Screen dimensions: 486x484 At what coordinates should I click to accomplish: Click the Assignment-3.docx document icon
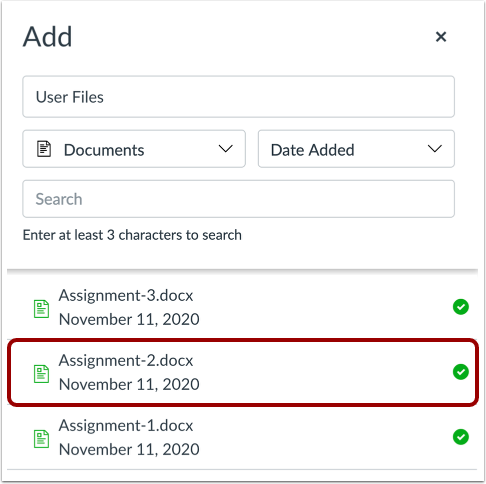(x=41, y=309)
